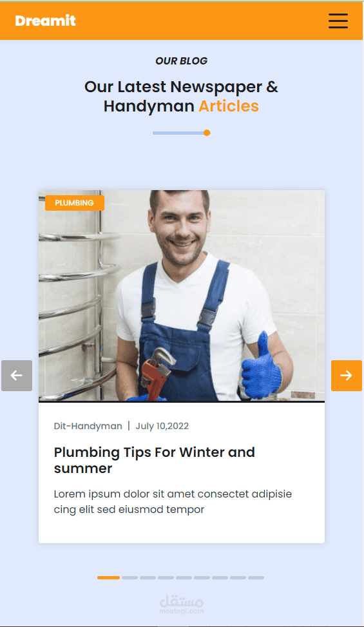Open Plumbing Tips For Winter and summer article
Image resolution: width=364 pixels, height=627 pixels.
pyautogui.click(x=154, y=460)
